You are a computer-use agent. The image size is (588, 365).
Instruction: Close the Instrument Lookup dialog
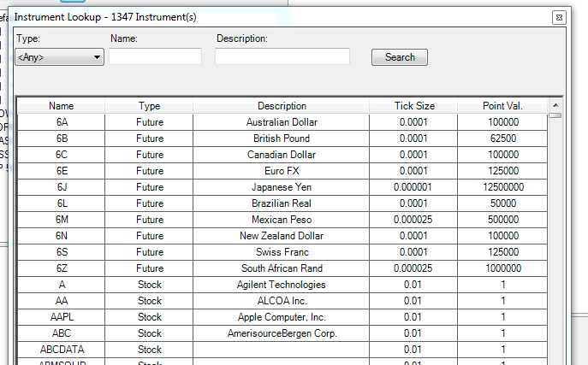pyautogui.click(x=558, y=16)
